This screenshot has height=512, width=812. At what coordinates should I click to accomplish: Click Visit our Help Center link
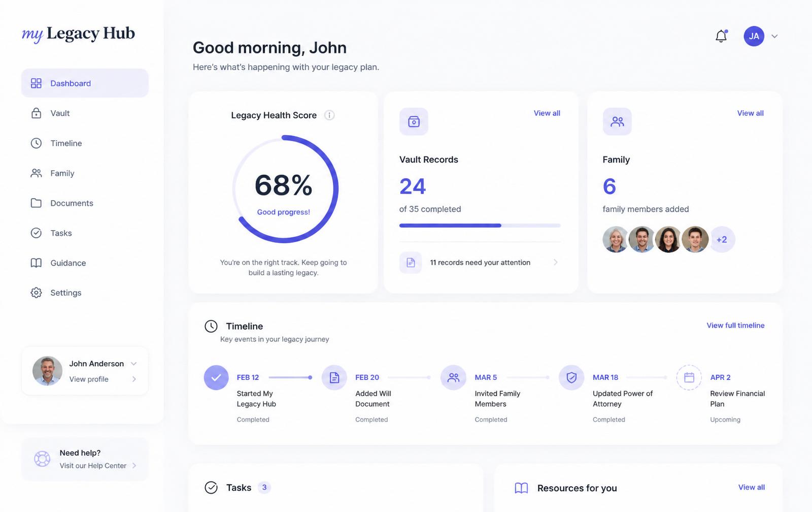click(x=93, y=466)
